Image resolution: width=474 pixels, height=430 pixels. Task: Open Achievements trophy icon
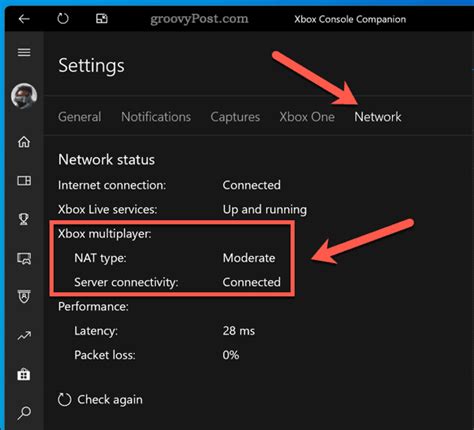24,219
